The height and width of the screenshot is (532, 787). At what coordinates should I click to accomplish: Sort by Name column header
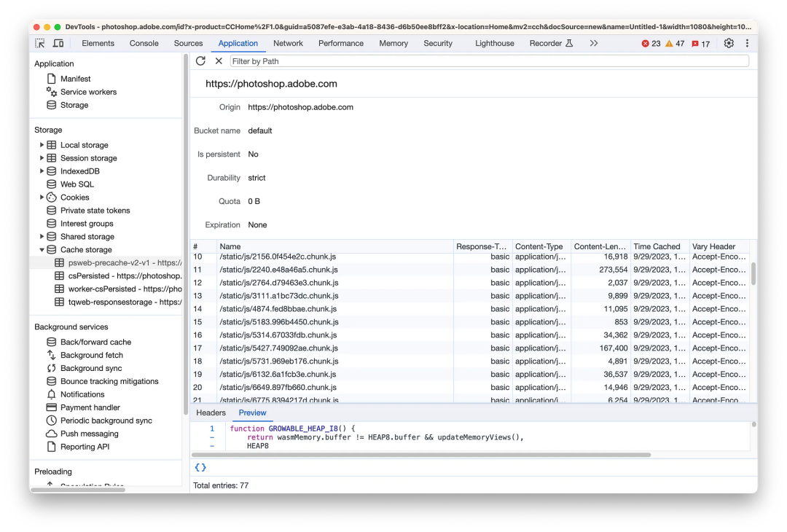click(x=334, y=246)
